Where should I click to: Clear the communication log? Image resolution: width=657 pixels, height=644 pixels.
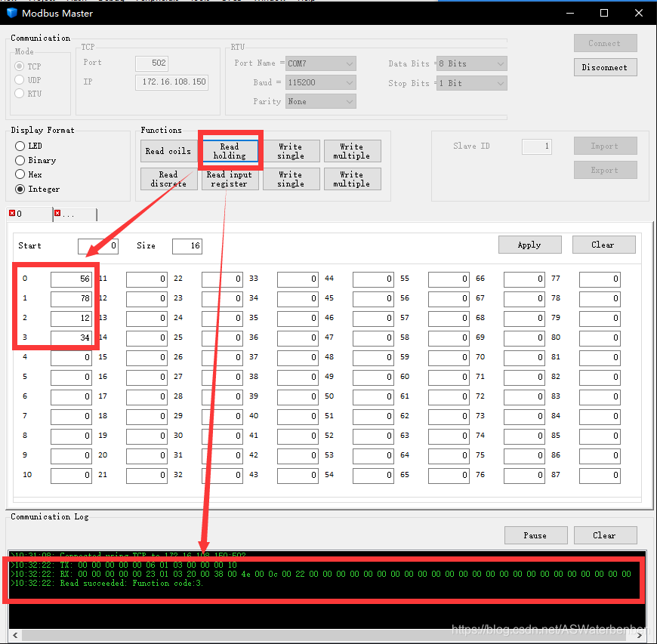coord(605,535)
